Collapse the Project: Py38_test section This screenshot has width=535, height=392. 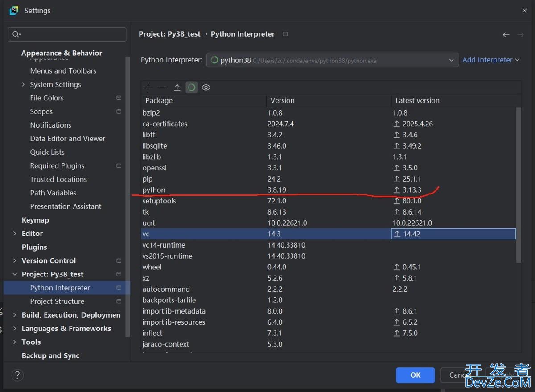(x=15, y=274)
